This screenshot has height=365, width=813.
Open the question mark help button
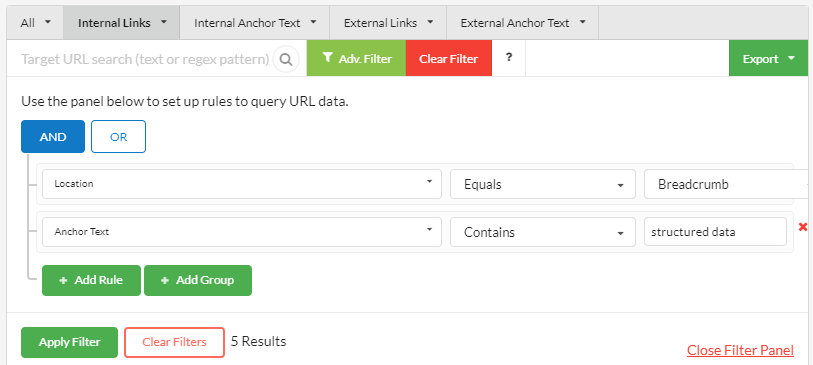(x=509, y=58)
